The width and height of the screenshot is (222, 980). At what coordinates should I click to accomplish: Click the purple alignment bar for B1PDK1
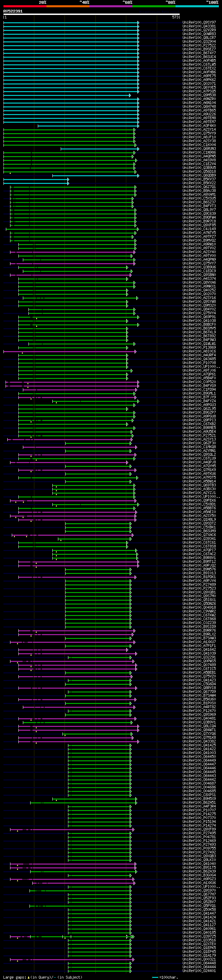click(77, 577)
